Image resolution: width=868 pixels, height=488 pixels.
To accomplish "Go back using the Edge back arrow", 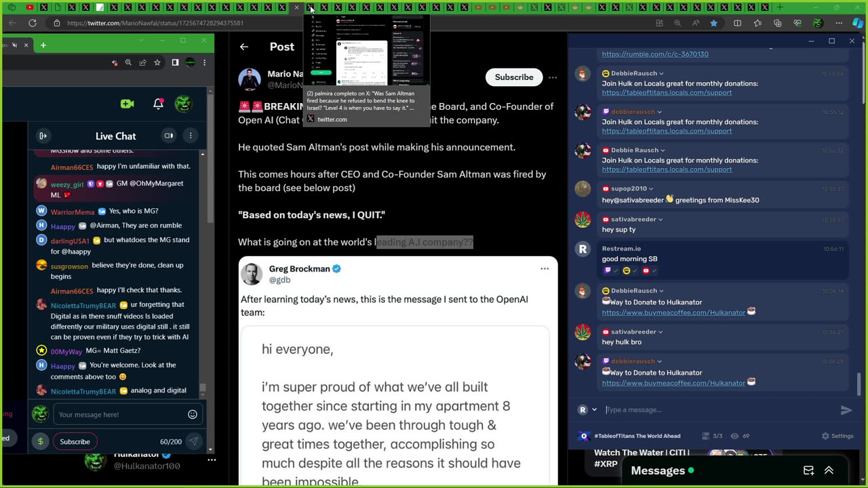I will [x=12, y=22].
